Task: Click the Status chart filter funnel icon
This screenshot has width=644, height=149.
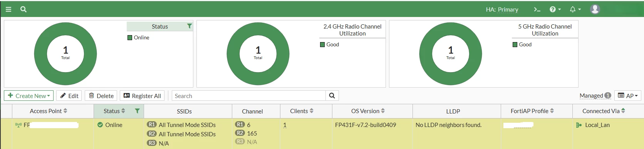Action: [189, 26]
